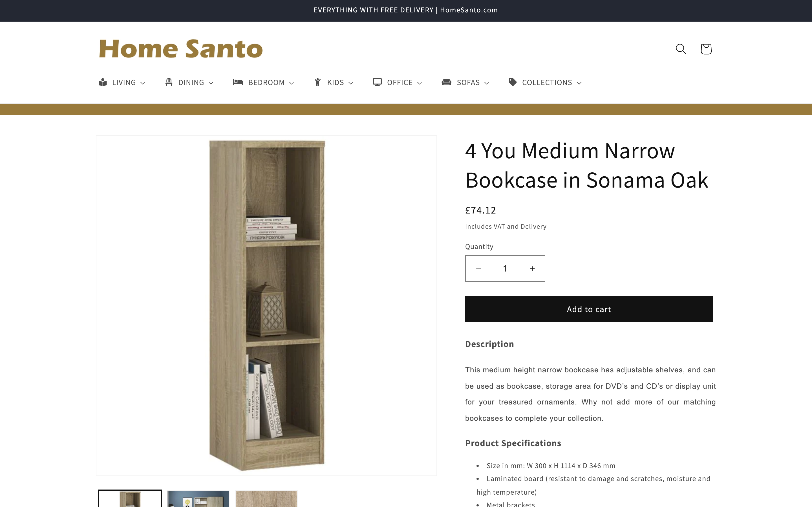812x507 pixels.
Task: Open the search icon in header
Action: pos(681,49)
